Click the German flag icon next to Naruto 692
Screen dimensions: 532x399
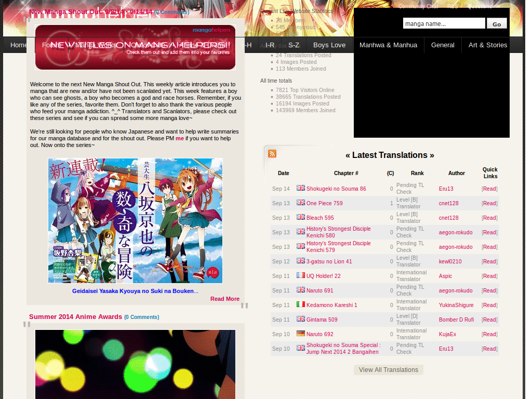[x=301, y=334]
